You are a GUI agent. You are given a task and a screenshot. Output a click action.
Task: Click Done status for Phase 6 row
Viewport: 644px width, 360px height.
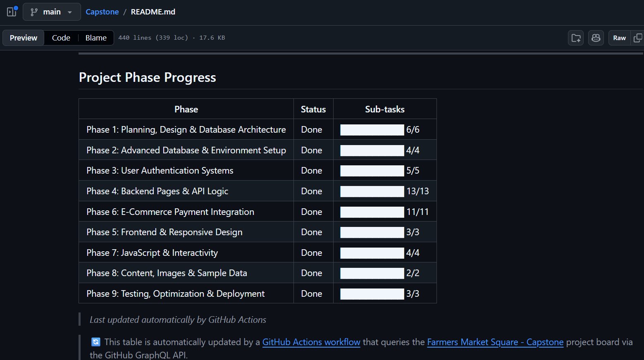coord(312,212)
